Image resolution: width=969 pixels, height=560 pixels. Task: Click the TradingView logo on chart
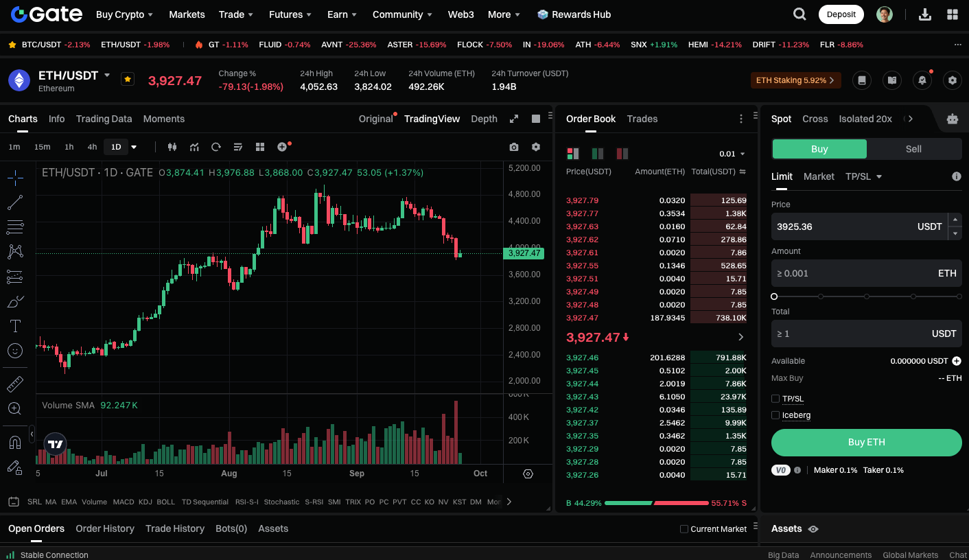56,444
